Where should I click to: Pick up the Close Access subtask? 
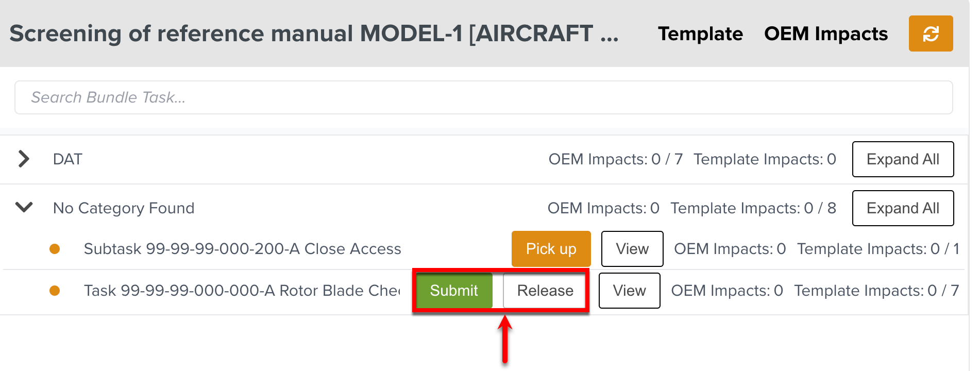(551, 249)
